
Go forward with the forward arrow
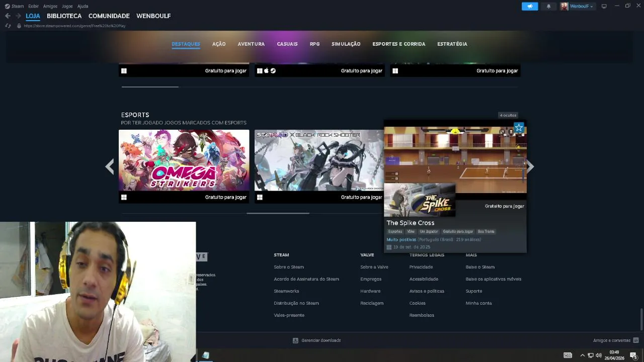pos(18,16)
